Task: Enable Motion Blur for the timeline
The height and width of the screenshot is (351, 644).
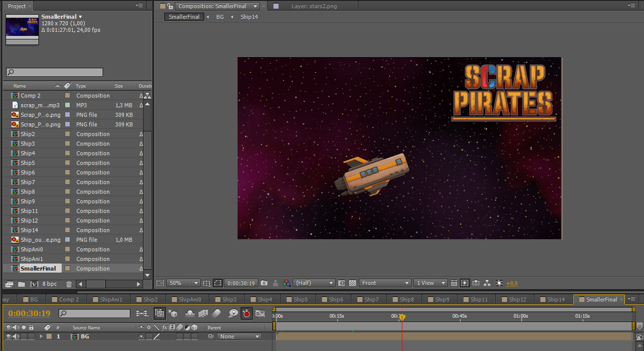Action: pos(216,314)
